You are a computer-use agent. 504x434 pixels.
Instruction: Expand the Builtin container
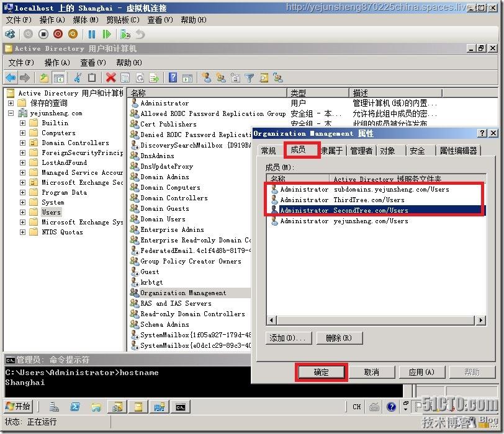tap(22, 123)
